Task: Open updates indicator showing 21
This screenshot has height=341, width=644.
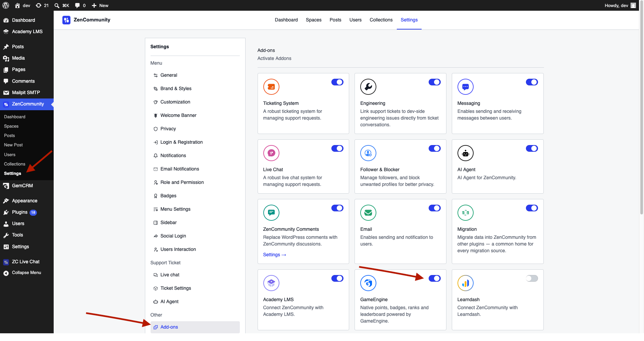Action: tap(42, 5)
